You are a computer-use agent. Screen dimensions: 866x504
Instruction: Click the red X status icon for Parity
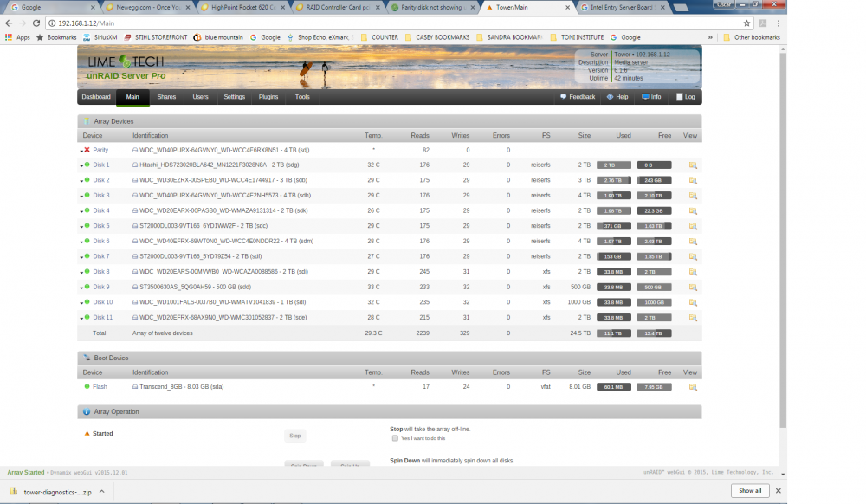(87, 150)
